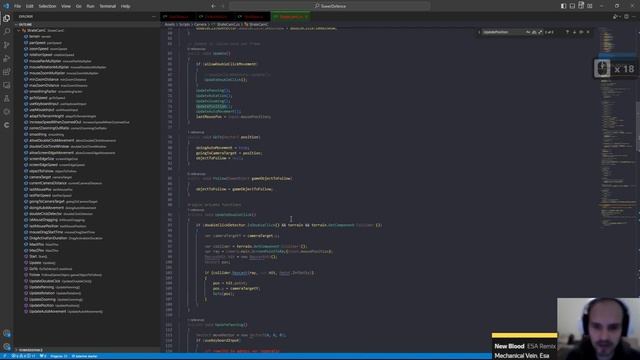Open the Explorer view in activity bar
Screen dimensions: 640x360
[7, 18]
